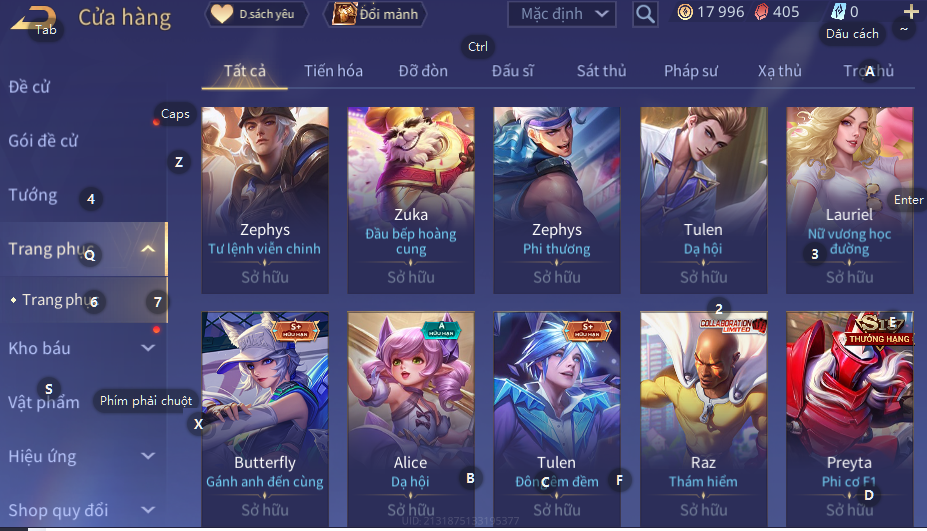927x531 pixels.
Task: Collapse the Trang phục sidebar section
Action: click(148, 249)
